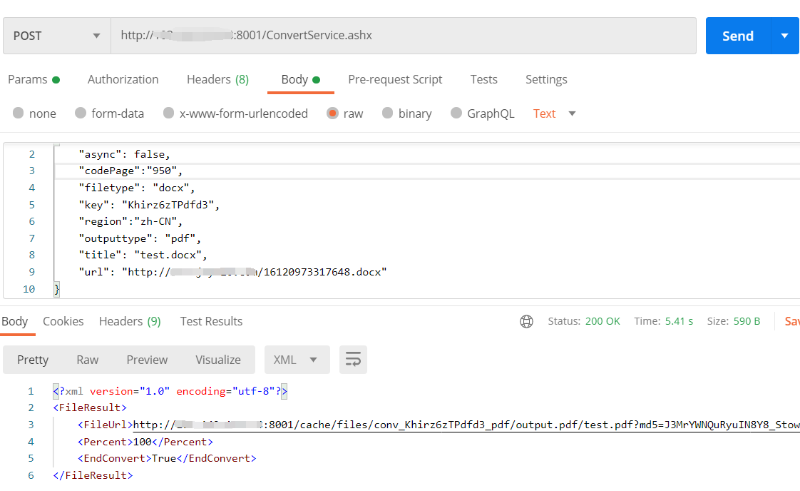Click the wrap lines icon in response toolbar

(x=352, y=360)
